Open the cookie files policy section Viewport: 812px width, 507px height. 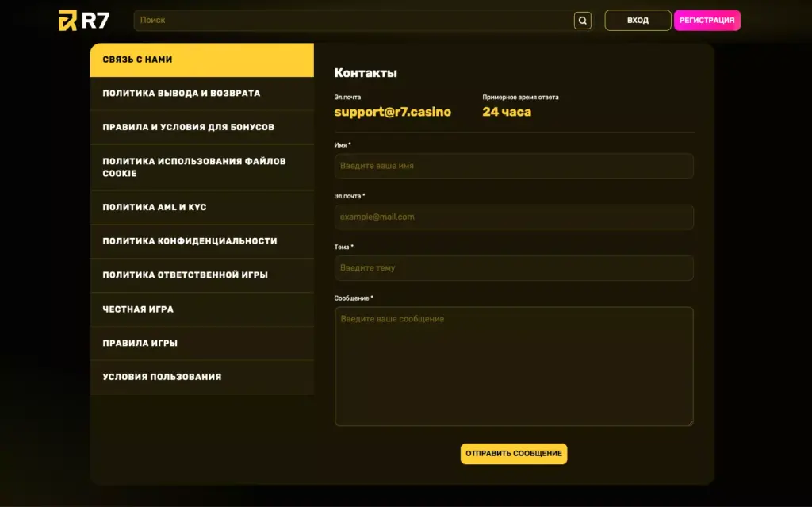[x=202, y=167]
